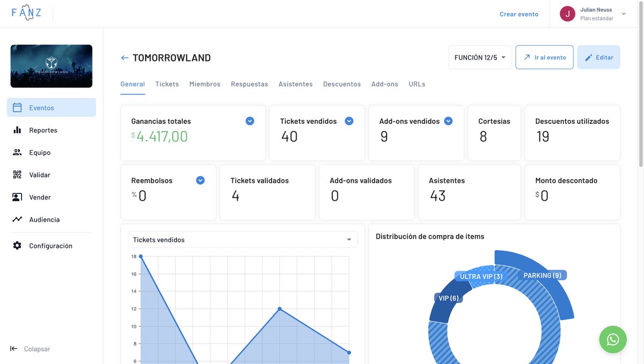
Task: Open the Asistentes tab
Action: coord(295,84)
